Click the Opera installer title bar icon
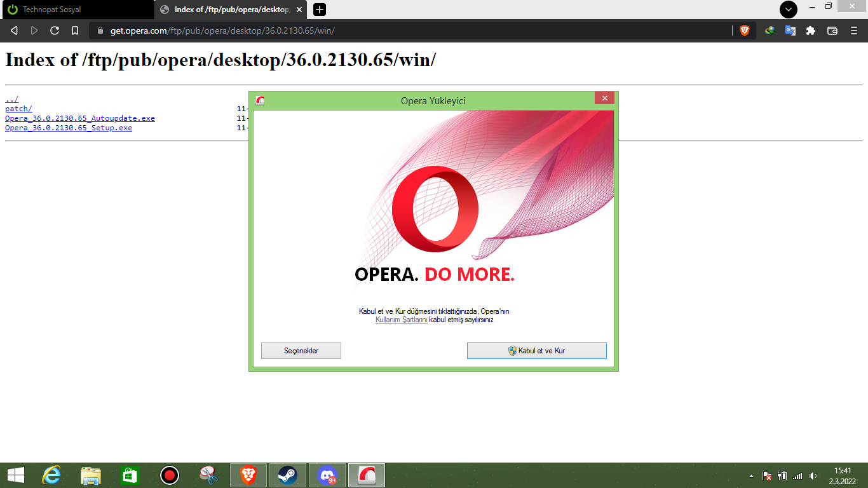This screenshot has height=488, width=868. [x=260, y=100]
